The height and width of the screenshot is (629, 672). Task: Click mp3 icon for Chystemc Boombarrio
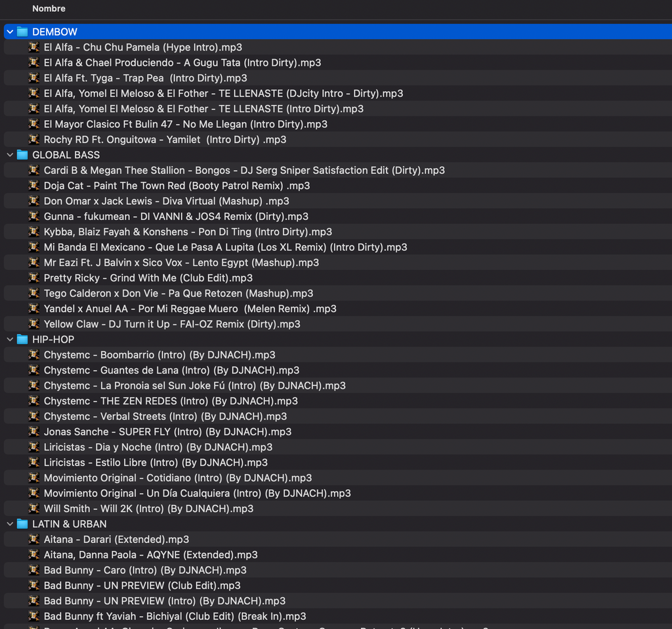click(x=34, y=355)
